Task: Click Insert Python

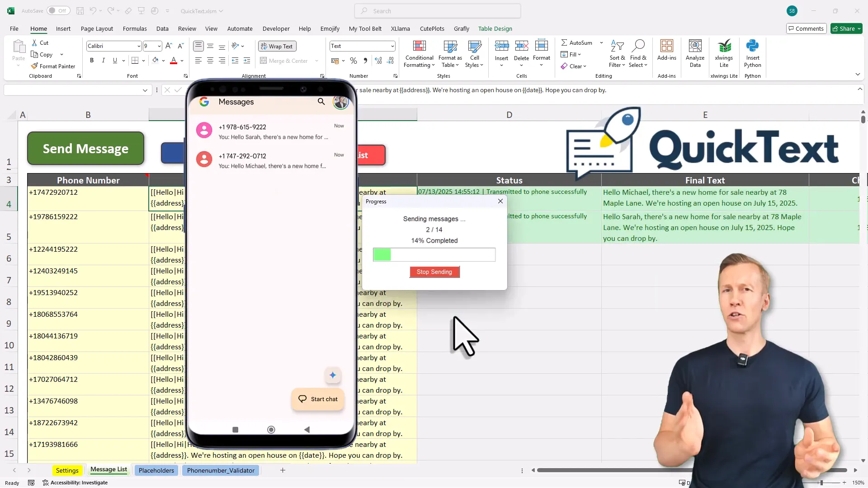Action: click(x=753, y=54)
